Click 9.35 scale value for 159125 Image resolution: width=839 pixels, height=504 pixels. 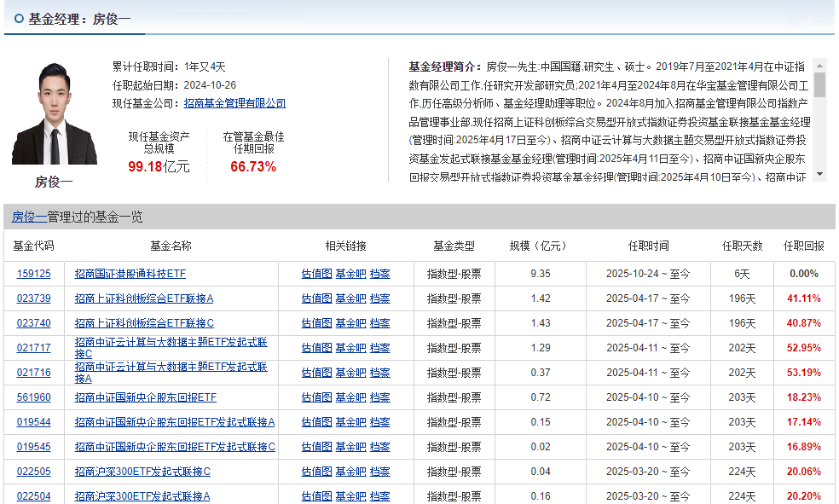(x=541, y=274)
